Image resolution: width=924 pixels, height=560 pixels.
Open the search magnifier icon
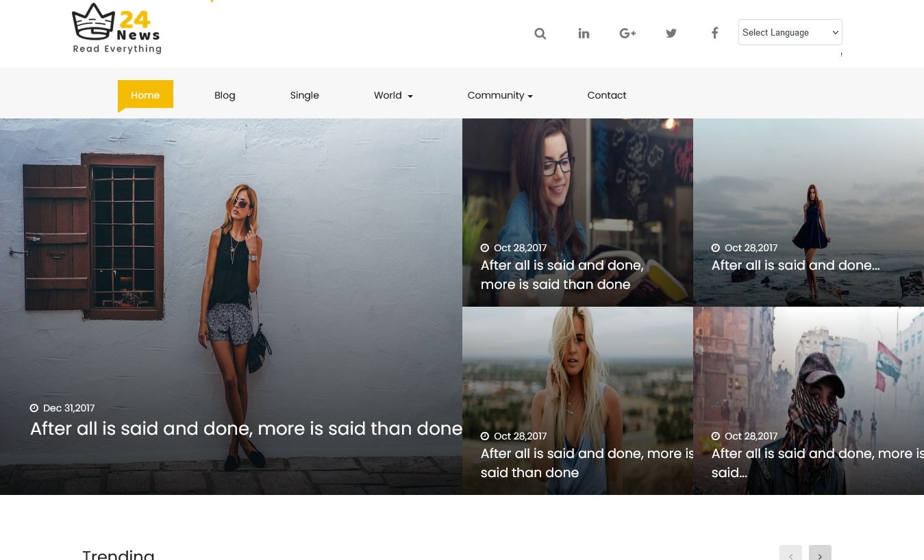[x=540, y=34]
